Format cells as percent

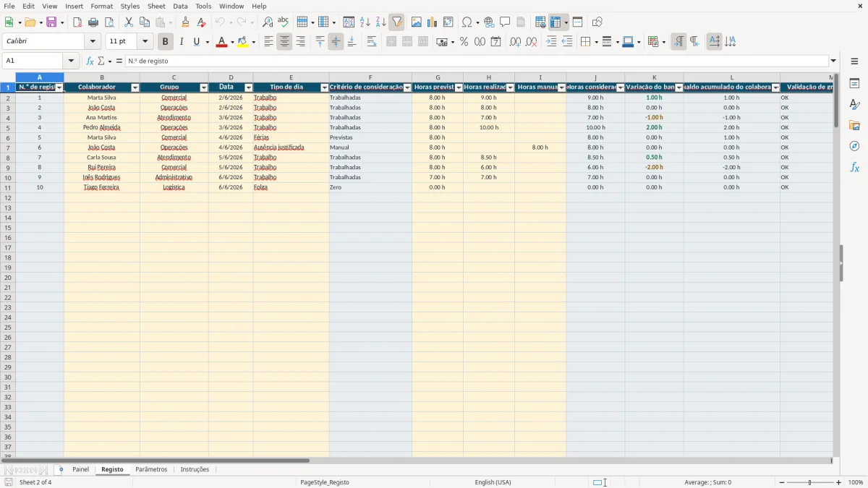pos(464,42)
